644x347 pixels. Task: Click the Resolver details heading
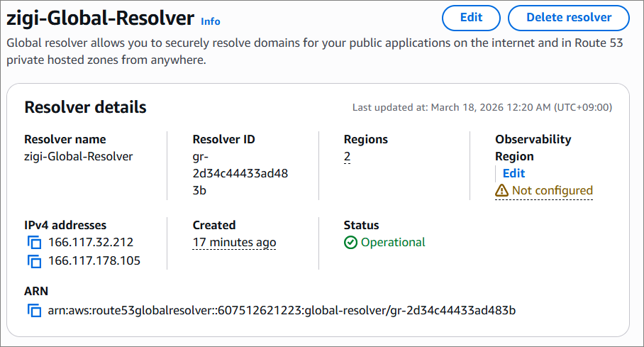point(85,107)
